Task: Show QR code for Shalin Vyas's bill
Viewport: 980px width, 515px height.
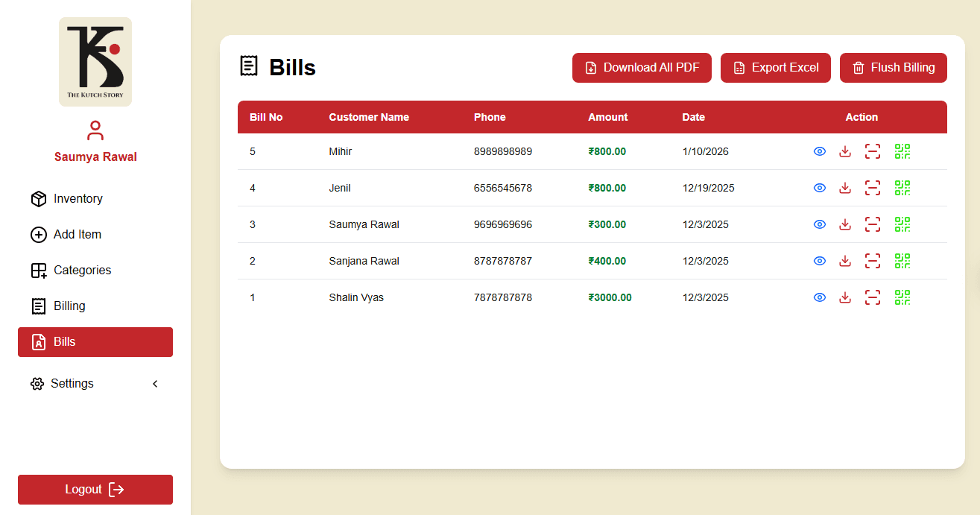Action: tap(902, 297)
